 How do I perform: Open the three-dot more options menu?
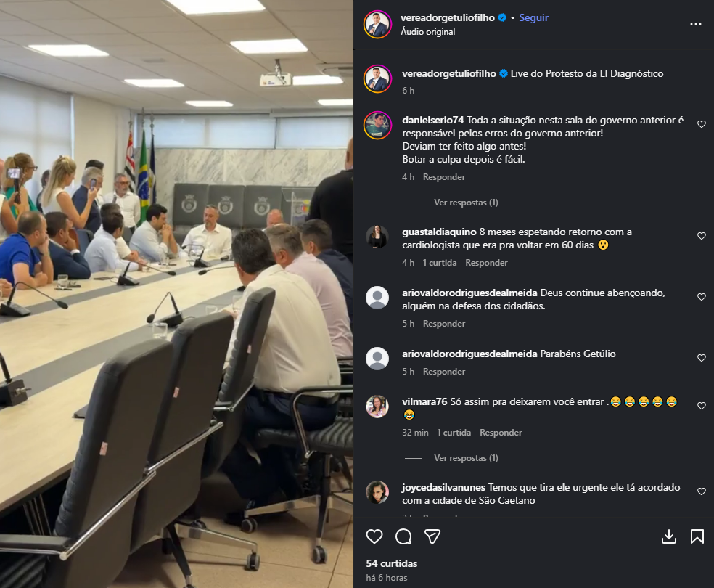[x=696, y=24]
